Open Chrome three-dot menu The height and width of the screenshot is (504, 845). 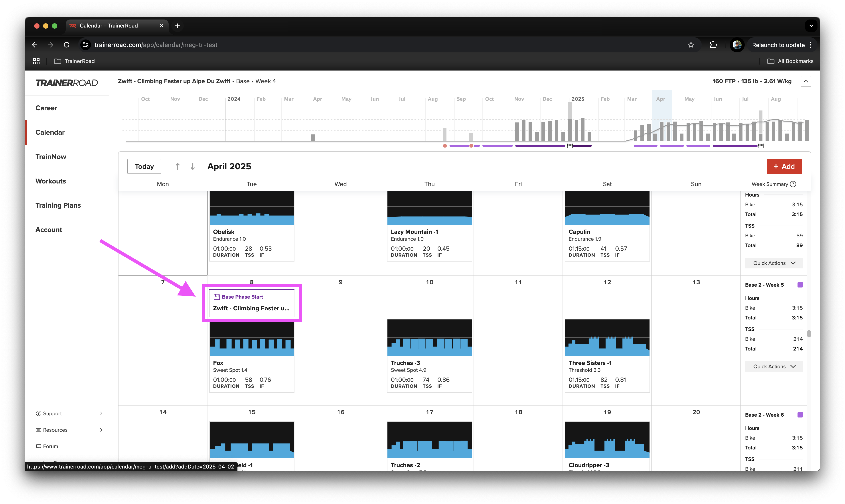point(810,45)
